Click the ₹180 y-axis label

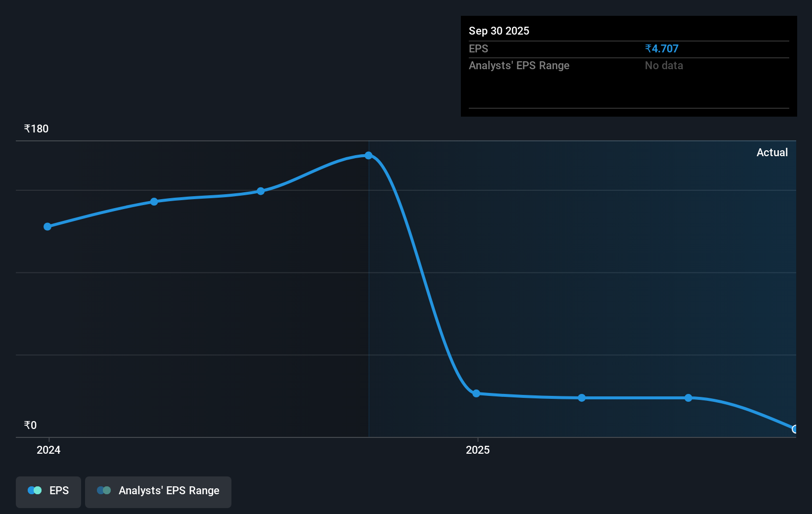tap(37, 128)
